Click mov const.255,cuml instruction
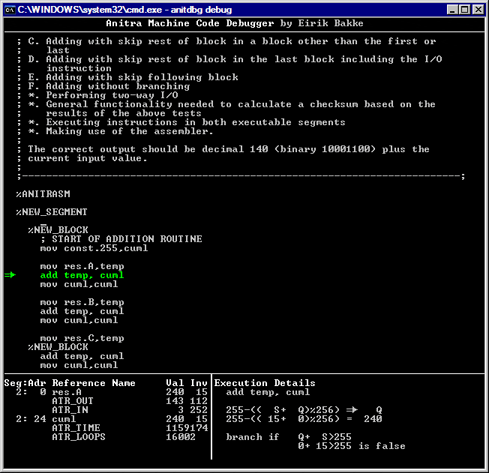Screen dimensions: 489x473 coord(94,248)
